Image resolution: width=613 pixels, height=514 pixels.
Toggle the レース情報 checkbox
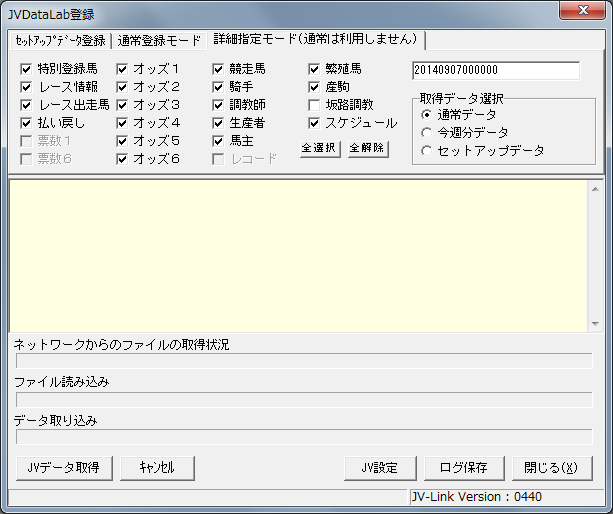26,87
